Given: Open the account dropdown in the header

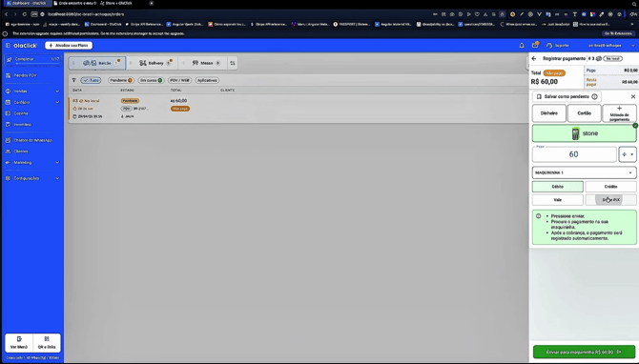Looking at the screenshot, I should pyautogui.click(x=611, y=45).
